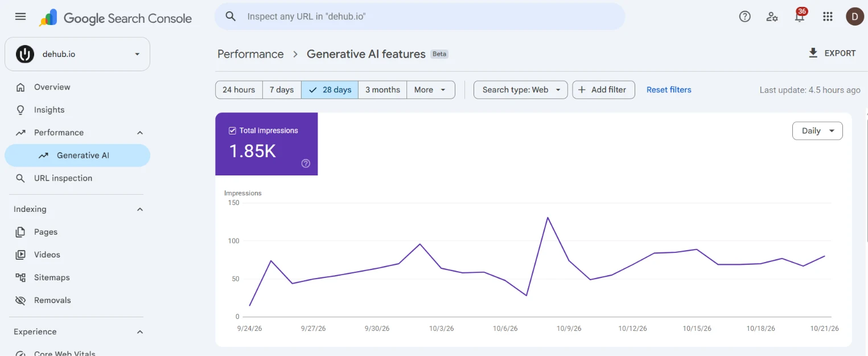868x356 pixels.
Task: Collapse the Indexing section
Action: click(140, 209)
